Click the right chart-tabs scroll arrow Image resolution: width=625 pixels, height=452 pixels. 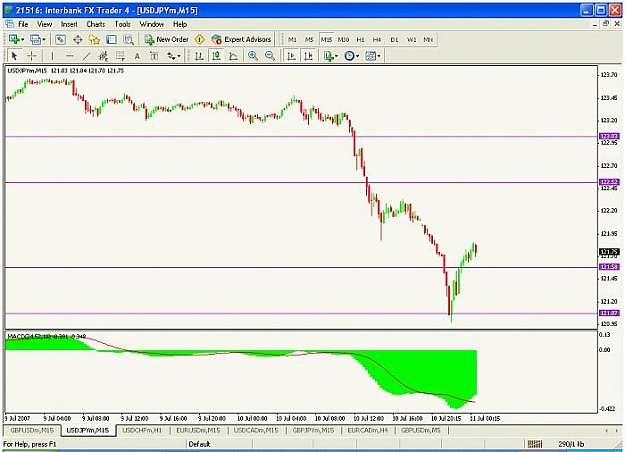[x=617, y=430]
